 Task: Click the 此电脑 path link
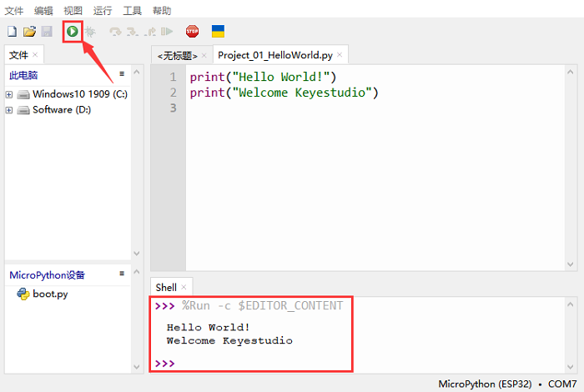coord(23,75)
